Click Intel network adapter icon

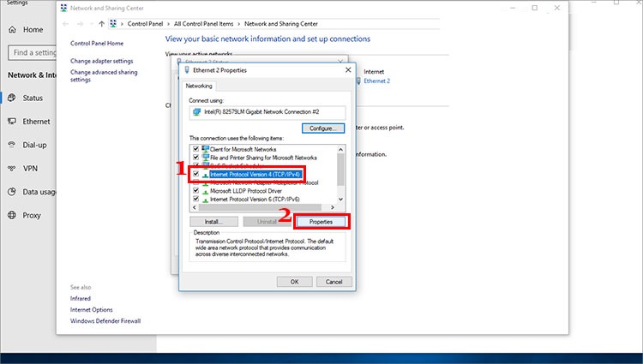(x=197, y=112)
